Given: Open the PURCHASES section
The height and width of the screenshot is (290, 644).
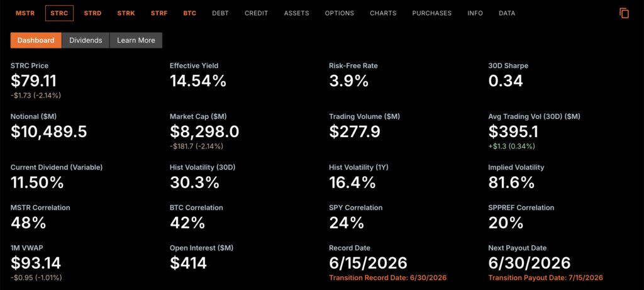Looking at the screenshot, I should pyautogui.click(x=432, y=13).
